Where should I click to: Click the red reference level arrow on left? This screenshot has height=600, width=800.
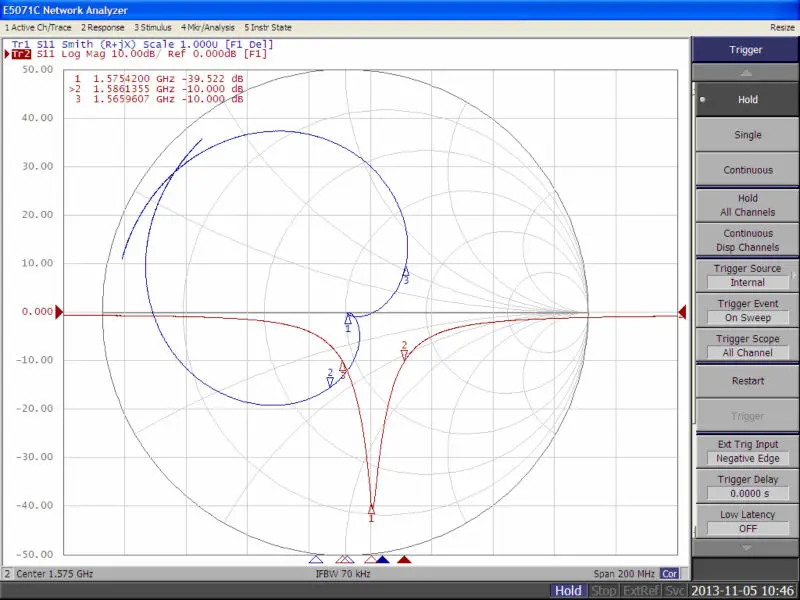point(59,312)
